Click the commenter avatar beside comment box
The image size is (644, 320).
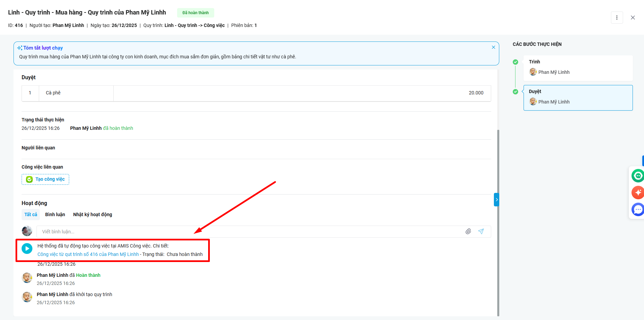click(x=27, y=231)
